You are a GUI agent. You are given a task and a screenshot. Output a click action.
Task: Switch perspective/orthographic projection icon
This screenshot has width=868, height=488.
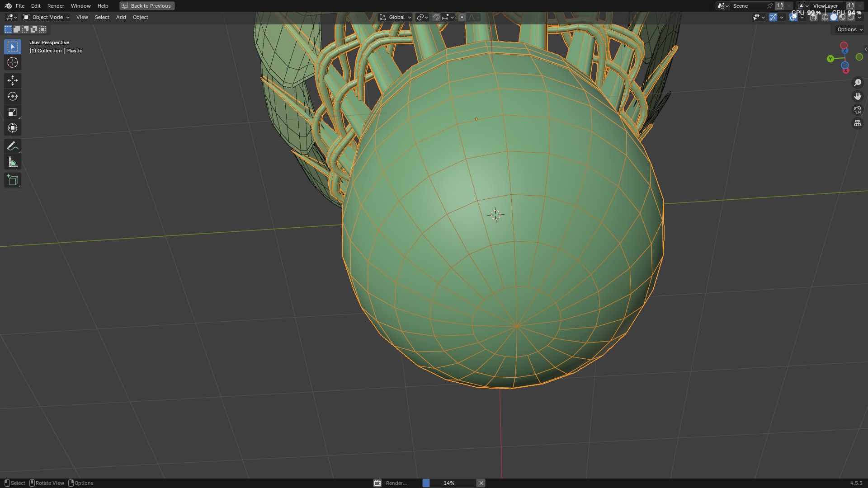pyautogui.click(x=858, y=123)
